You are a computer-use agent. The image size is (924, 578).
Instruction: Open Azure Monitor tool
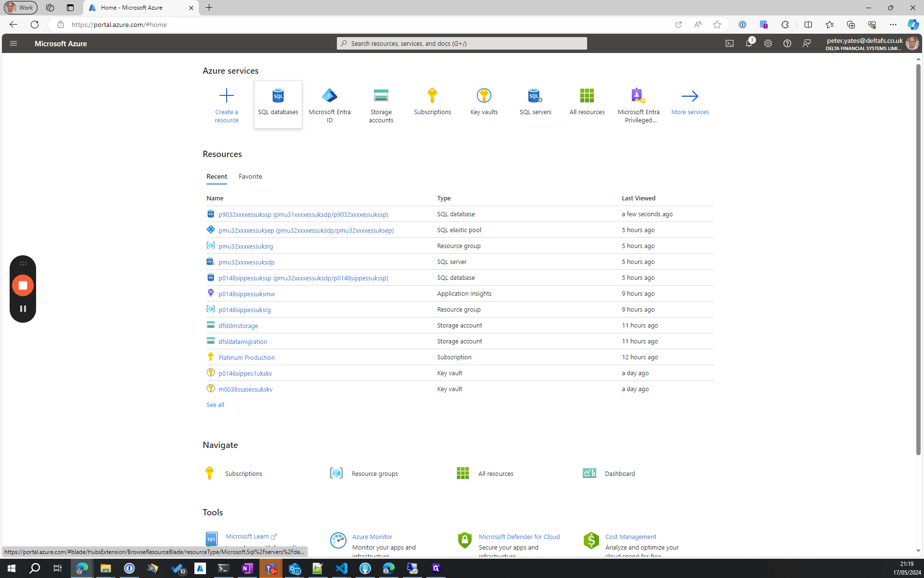click(372, 537)
